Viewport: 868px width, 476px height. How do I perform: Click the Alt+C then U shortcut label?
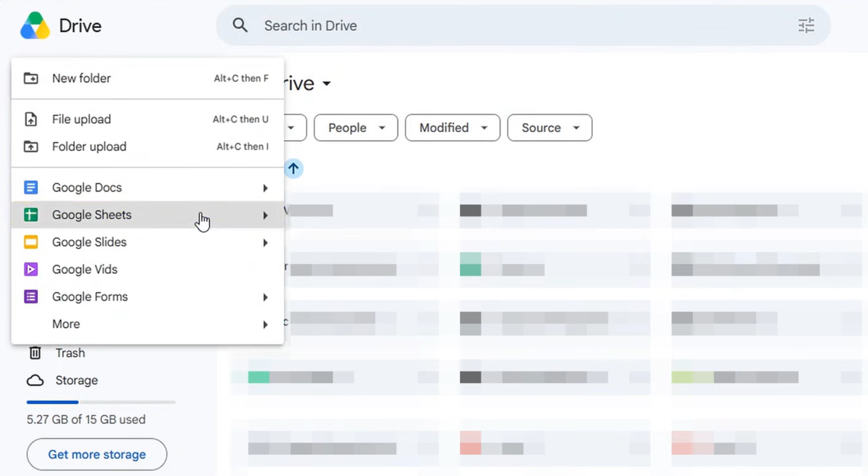240,119
